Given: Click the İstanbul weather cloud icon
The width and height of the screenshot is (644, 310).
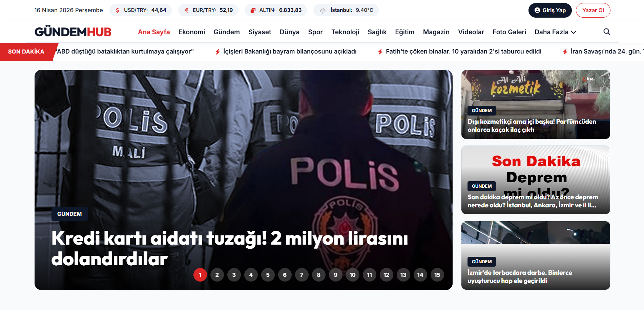Looking at the screenshot, I should point(323,11).
